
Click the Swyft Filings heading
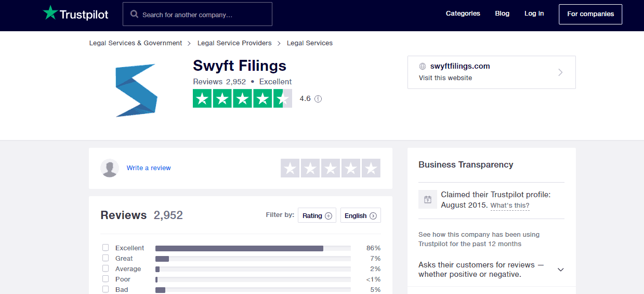pos(240,66)
